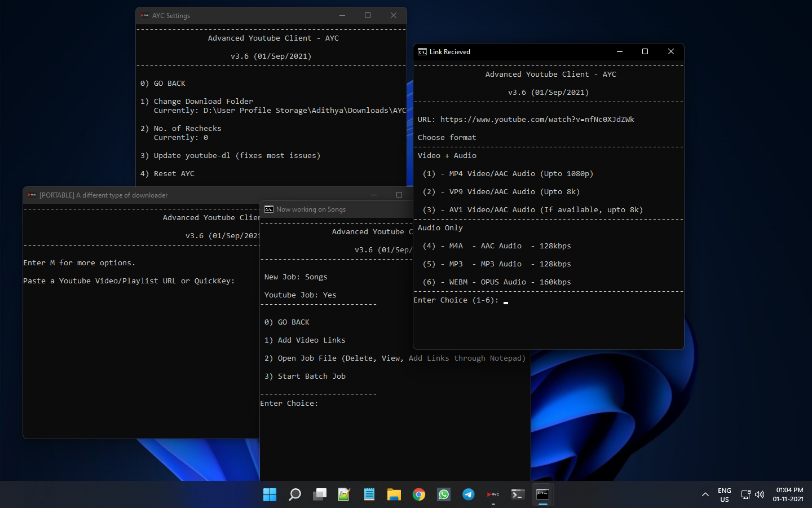Click the PORTABLE downloader window title icon
The height and width of the screenshot is (508, 812).
tap(32, 195)
